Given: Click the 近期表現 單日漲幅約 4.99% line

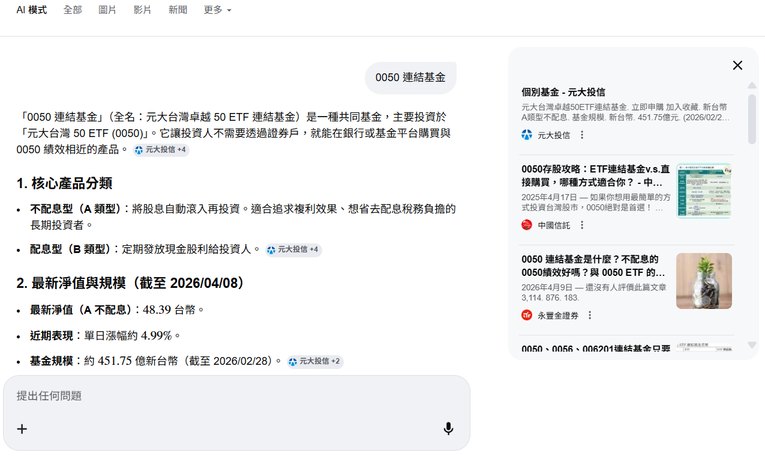Looking at the screenshot, I should coord(105,336).
